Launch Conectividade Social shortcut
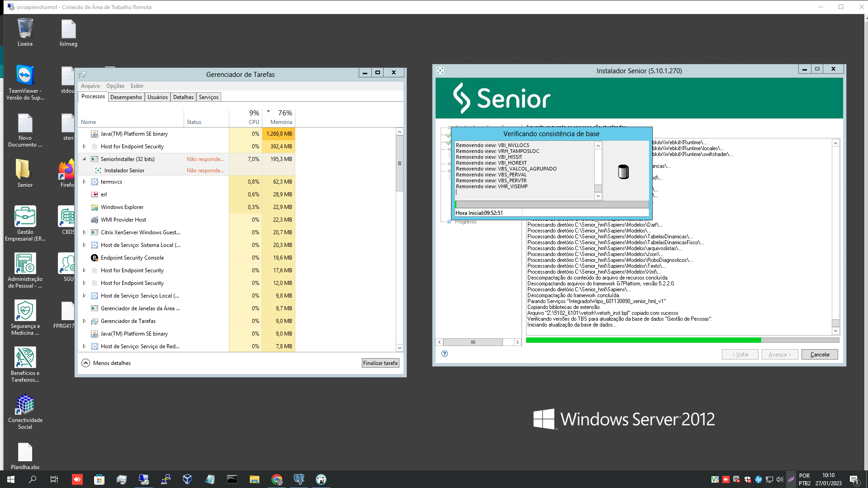Screen dimensions: 868x488 (x=25, y=412)
